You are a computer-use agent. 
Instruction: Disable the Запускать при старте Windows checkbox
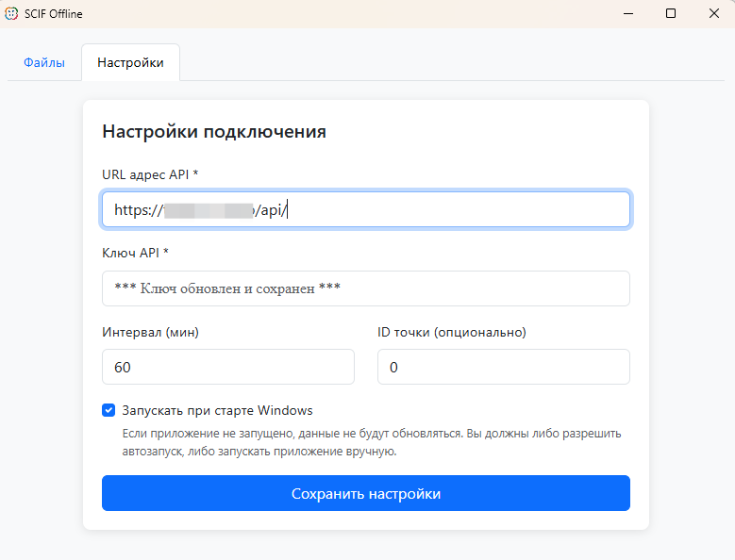109,411
